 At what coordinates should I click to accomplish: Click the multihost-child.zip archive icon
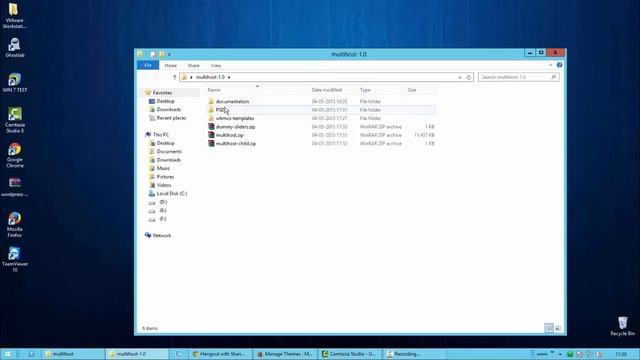211,143
